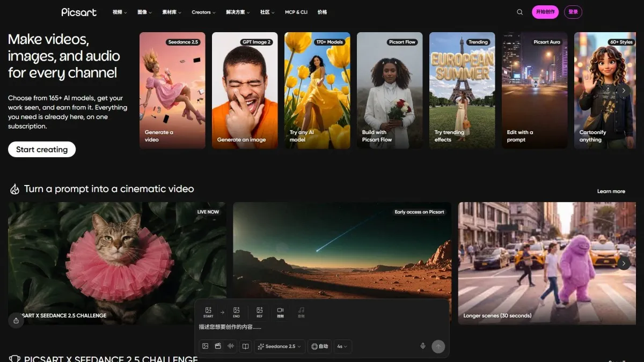
Task: Click Turn a prompt into cinematic video heading
Action: click(109, 189)
